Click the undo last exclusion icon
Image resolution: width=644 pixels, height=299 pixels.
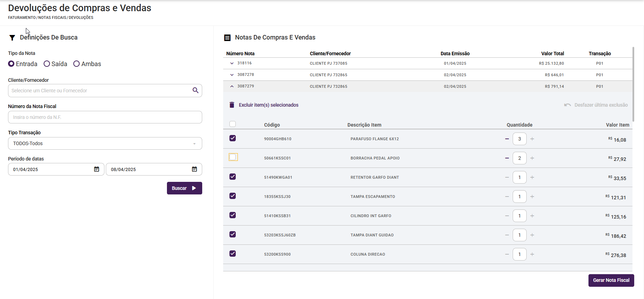pos(568,105)
